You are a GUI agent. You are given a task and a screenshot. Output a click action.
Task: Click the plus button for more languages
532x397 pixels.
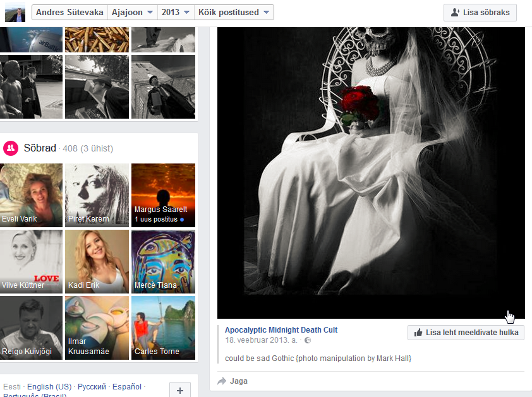click(180, 390)
